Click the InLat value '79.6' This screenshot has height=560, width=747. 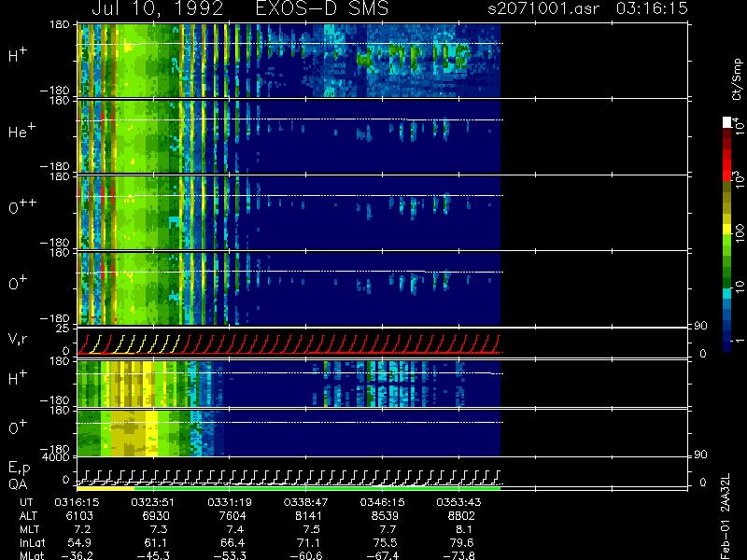coord(461,543)
